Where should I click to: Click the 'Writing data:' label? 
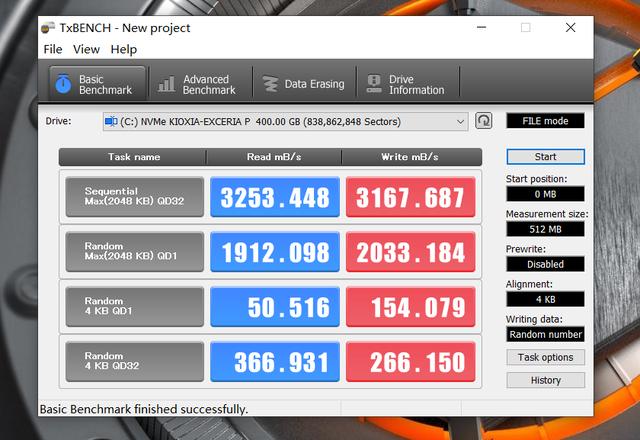[534, 319]
